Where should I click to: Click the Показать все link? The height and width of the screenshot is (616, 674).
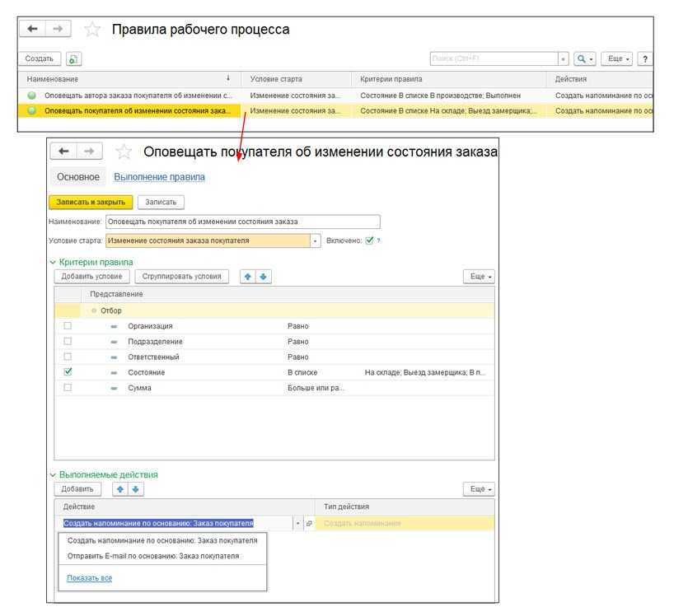[x=89, y=578]
